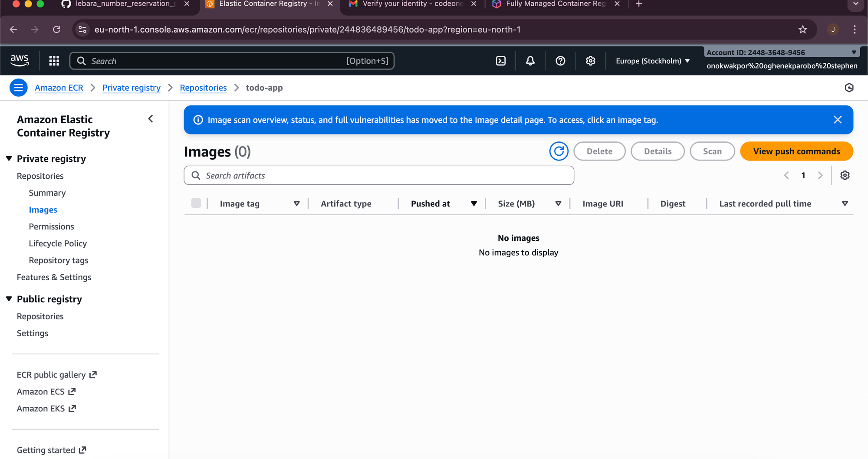
Task: Open AWS services grid menu
Action: [54, 61]
